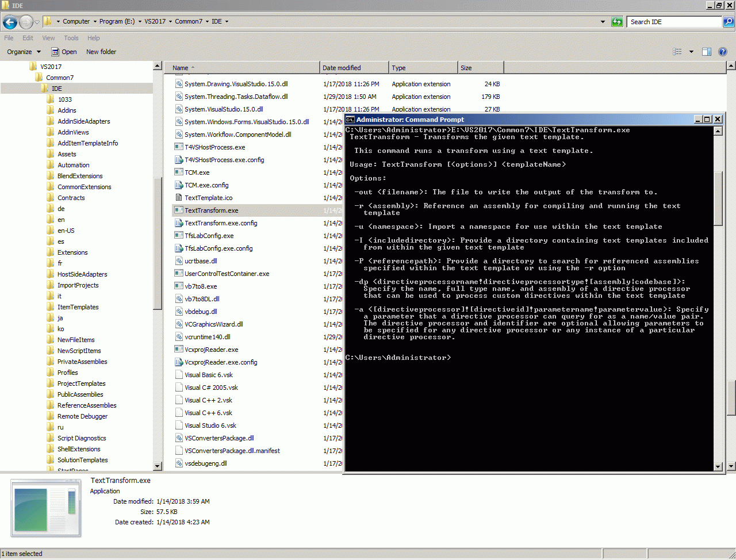This screenshot has height=560, width=736.
Task: Click in the Search IDE field
Action: (675, 22)
